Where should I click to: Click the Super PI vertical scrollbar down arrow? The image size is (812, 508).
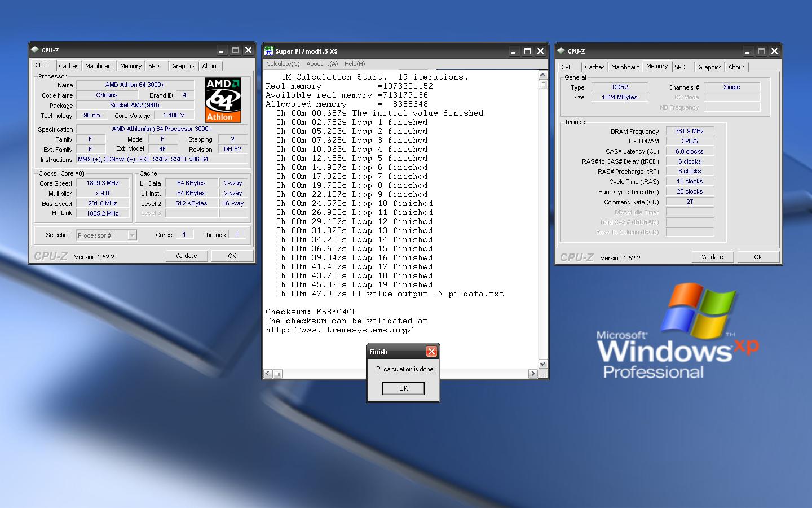click(x=543, y=364)
